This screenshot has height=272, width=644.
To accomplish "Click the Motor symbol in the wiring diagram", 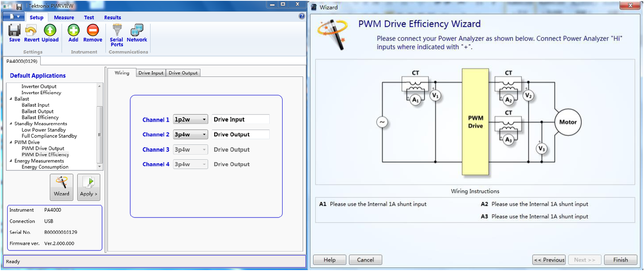I will pyautogui.click(x=568, y=122).
